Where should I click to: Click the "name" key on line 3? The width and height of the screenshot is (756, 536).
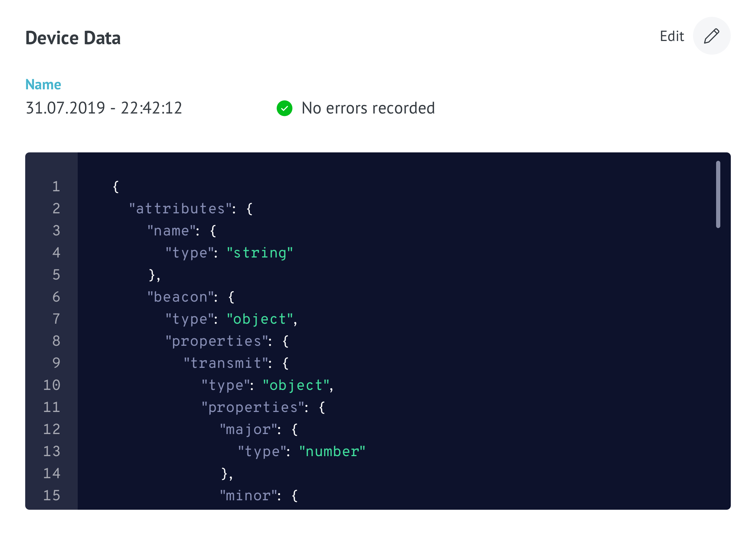[x=171, y=231]
